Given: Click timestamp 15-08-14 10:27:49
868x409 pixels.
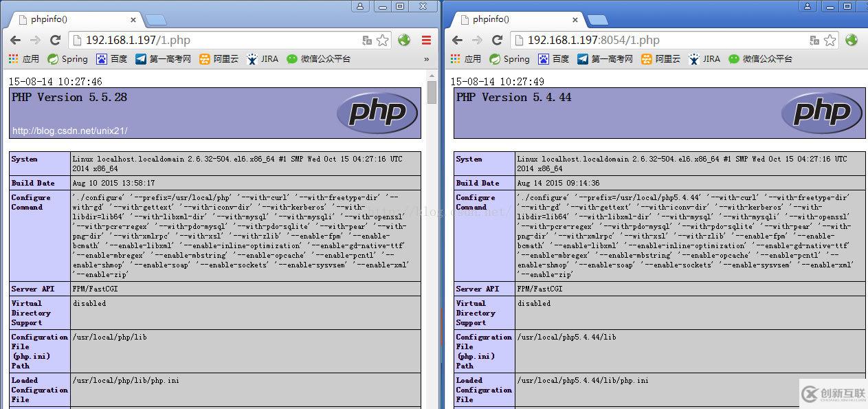Looking at the screenshot, I should tap(498, 82).
